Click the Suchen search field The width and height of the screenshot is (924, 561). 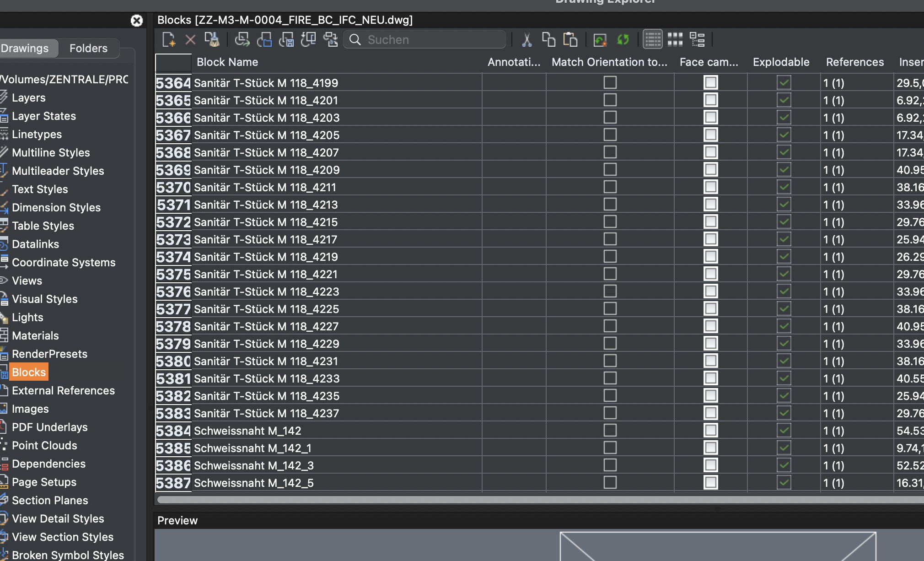point(425,39)
